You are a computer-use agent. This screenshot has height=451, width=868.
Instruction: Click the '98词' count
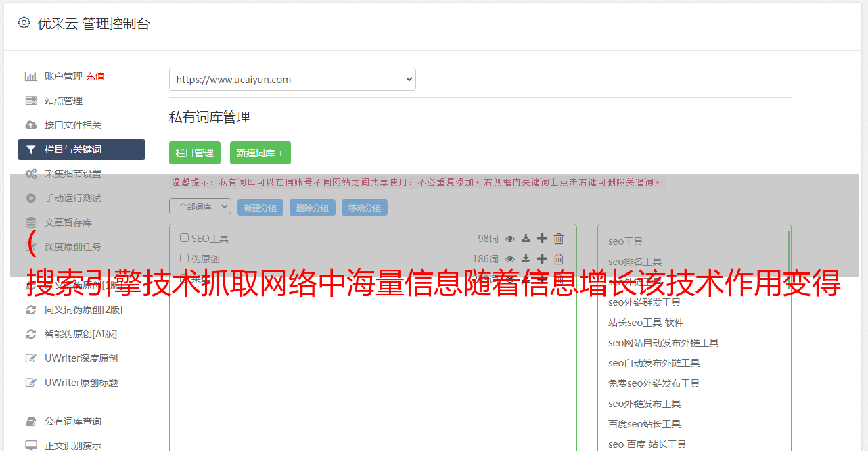(x=488, y=239)
